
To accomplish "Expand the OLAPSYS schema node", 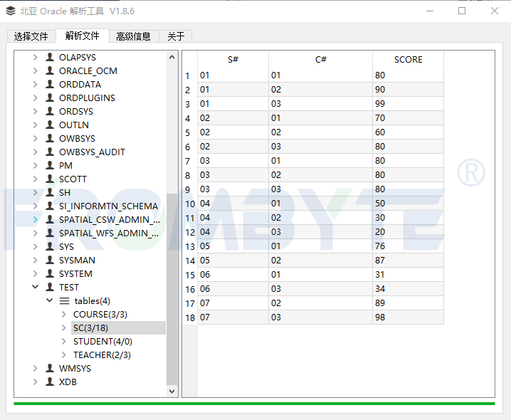I will (35, 58).
